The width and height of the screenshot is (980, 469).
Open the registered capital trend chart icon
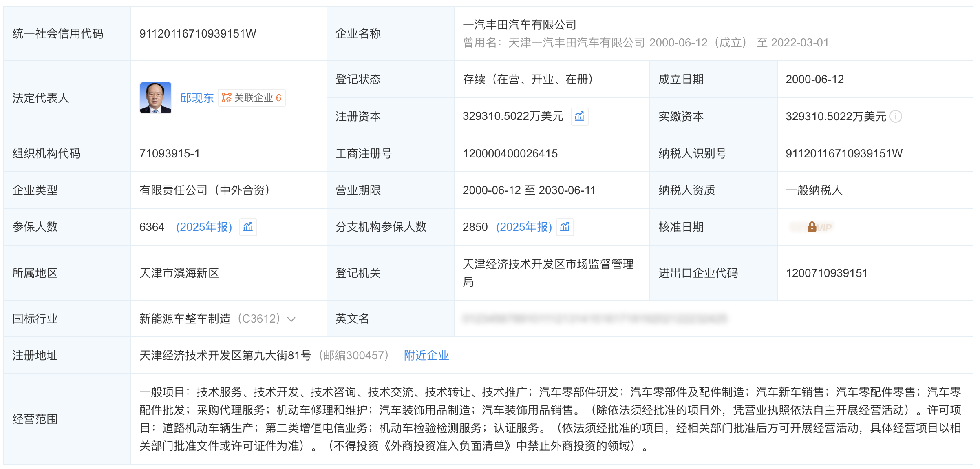(x=579, y=117)
